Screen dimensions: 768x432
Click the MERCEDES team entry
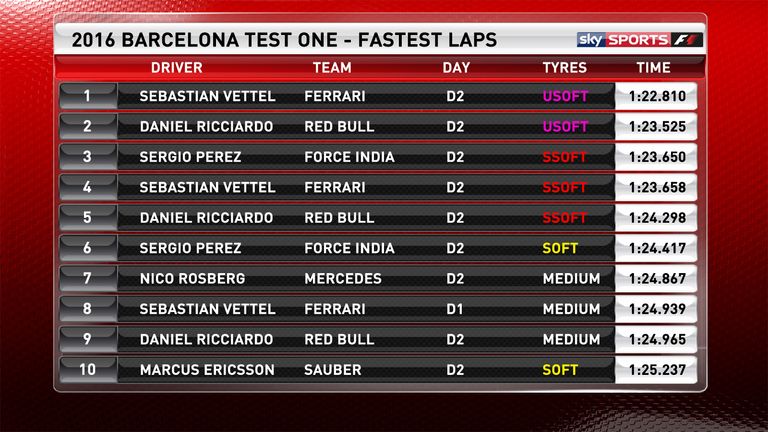(342, 279)
